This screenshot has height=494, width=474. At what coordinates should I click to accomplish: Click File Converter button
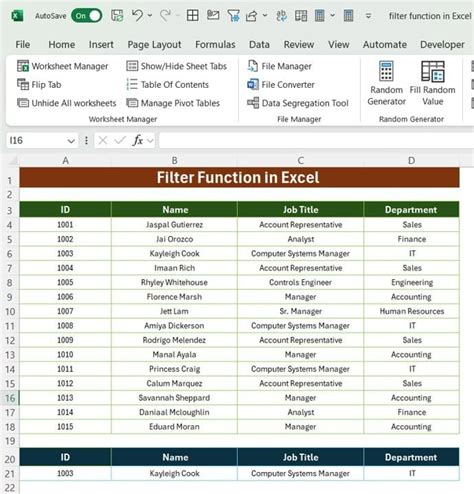click(281, 85)
